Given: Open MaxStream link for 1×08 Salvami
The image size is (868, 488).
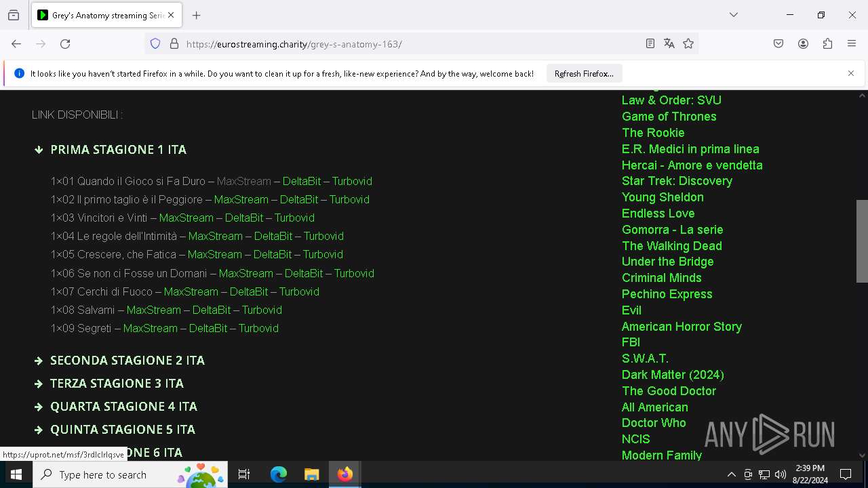Looking at the screenshot, I should pos(154,310).
